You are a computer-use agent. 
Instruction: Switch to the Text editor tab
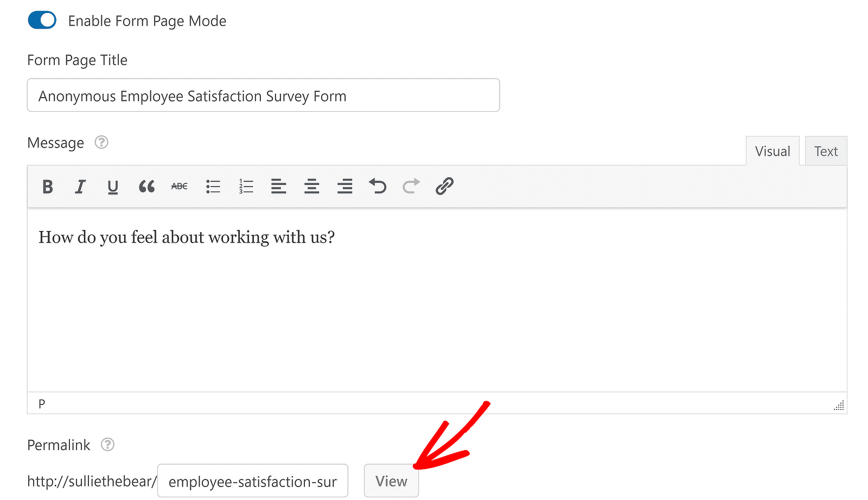(x=826, y=151)
